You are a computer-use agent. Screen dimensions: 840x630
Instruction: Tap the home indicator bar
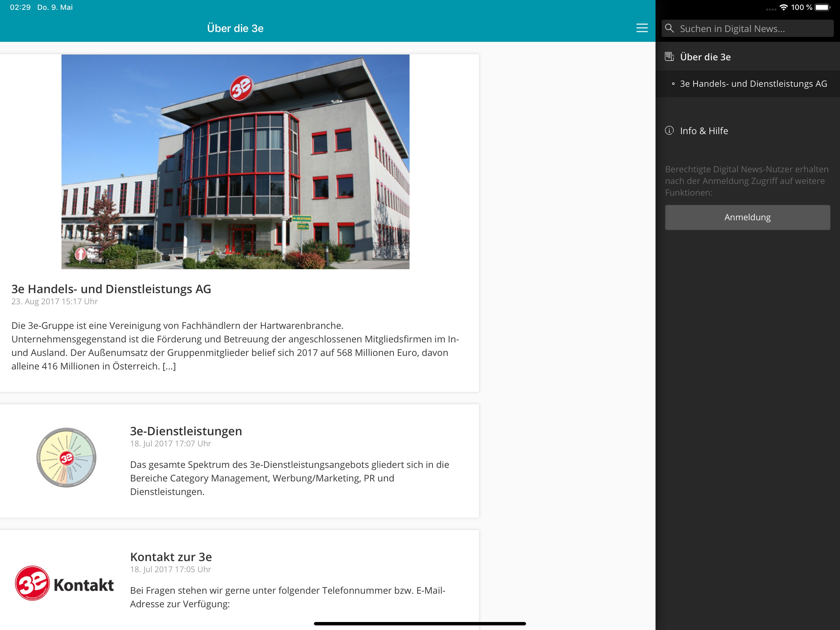coord(420,624)
